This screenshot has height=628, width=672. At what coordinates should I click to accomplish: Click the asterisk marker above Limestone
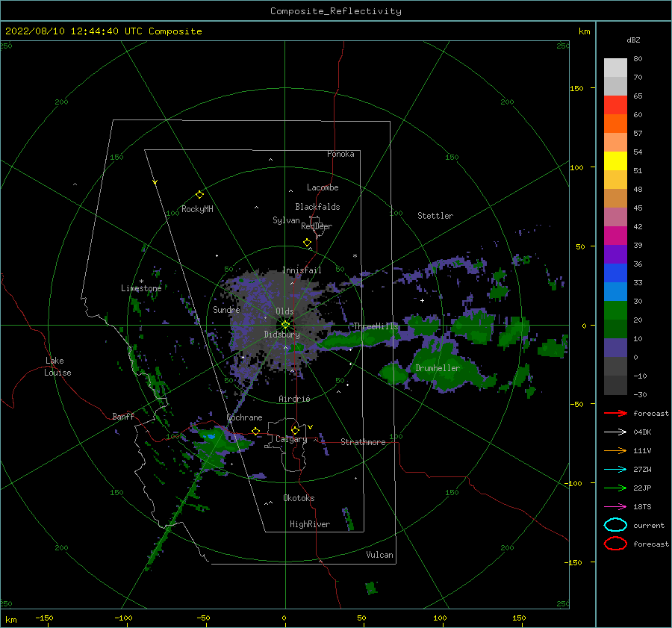(141, 282)
